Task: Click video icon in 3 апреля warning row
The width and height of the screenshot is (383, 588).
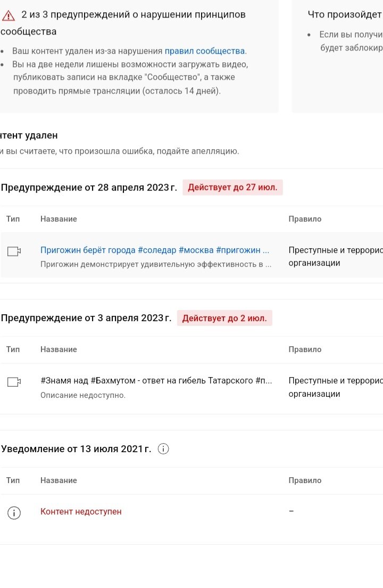Action: tap(14, 382)
